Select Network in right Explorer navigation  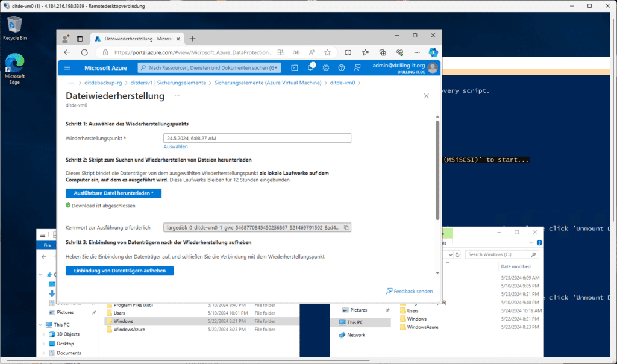click(356, 335)
